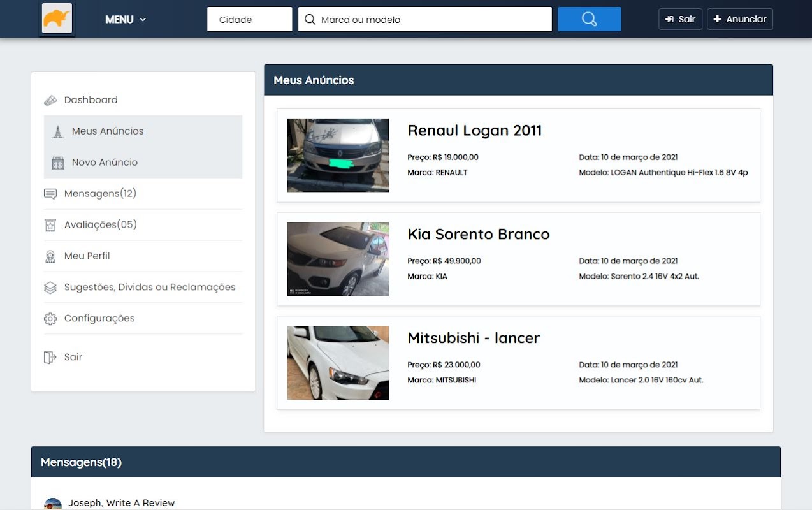The height and width of the screenshot is (510, 812).
Task: Click Joseph, Write A Review message
Action: pyautogui.click(x=122, y=503)
